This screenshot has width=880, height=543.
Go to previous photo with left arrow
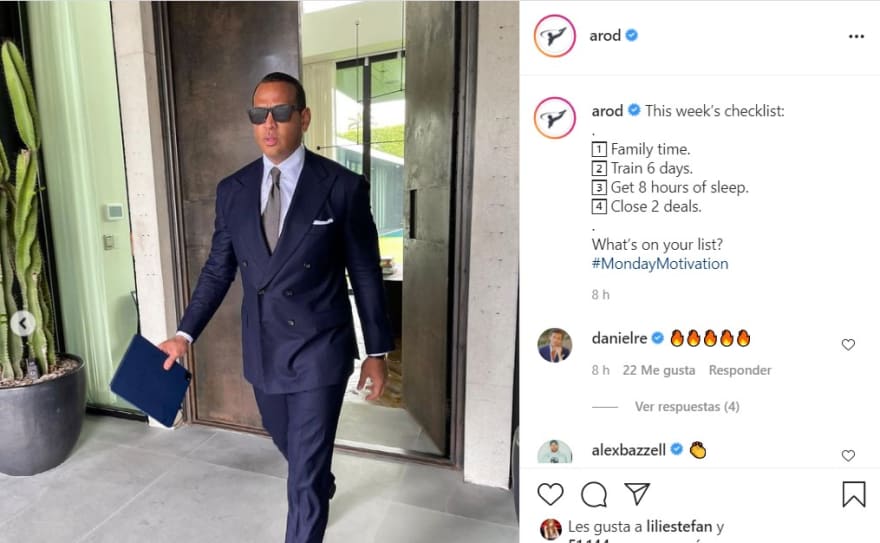(x=23, y=323)
